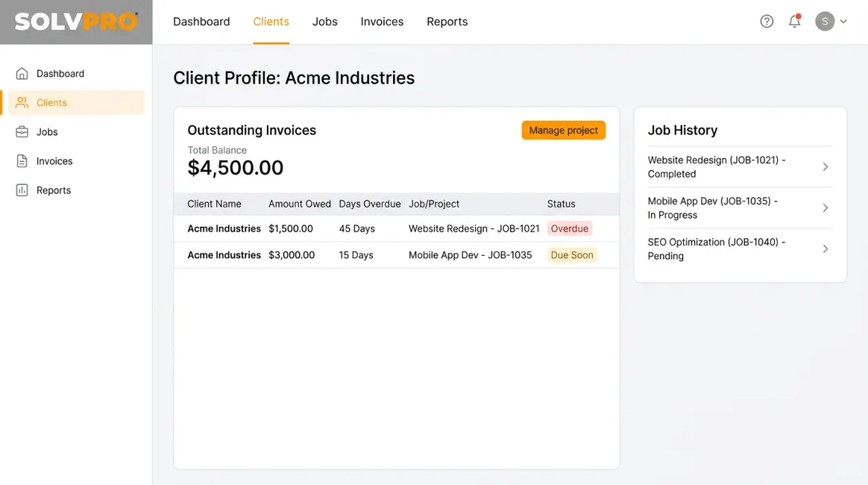Viewport: 868px width, 485px height.
Task: Click the Client Name column header
Action: click(x=215, y=204)
